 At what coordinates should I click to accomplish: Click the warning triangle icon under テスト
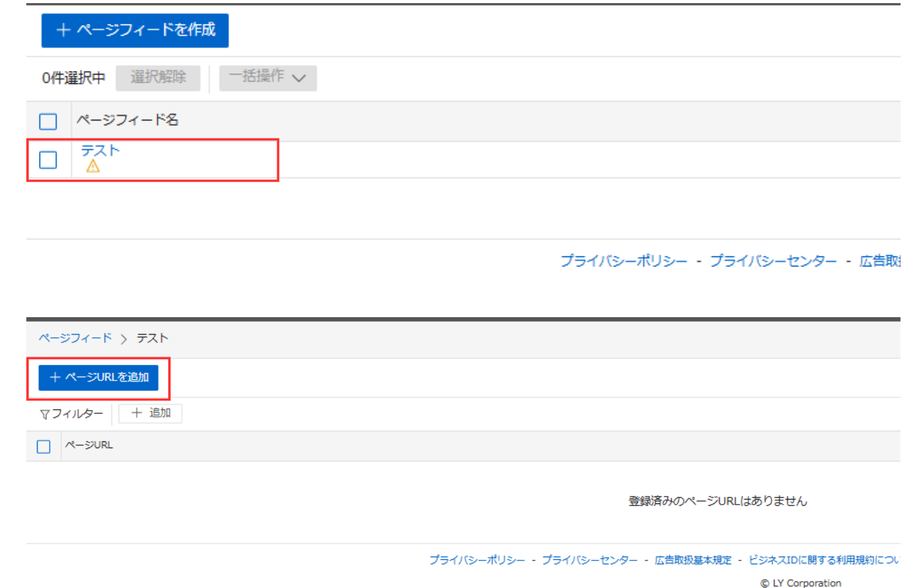(x=93, y=166)
